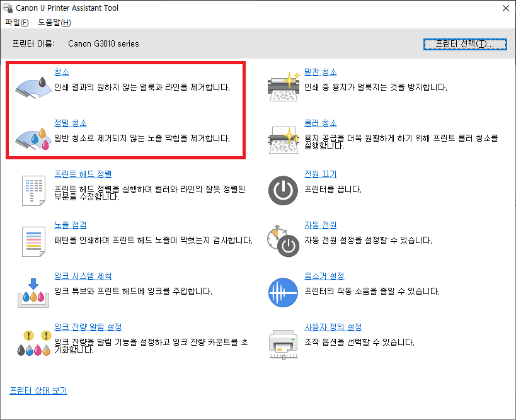Open the 롤러 청소 link
Viewport: 516px width, 420px height.
(x=321, y=123)
